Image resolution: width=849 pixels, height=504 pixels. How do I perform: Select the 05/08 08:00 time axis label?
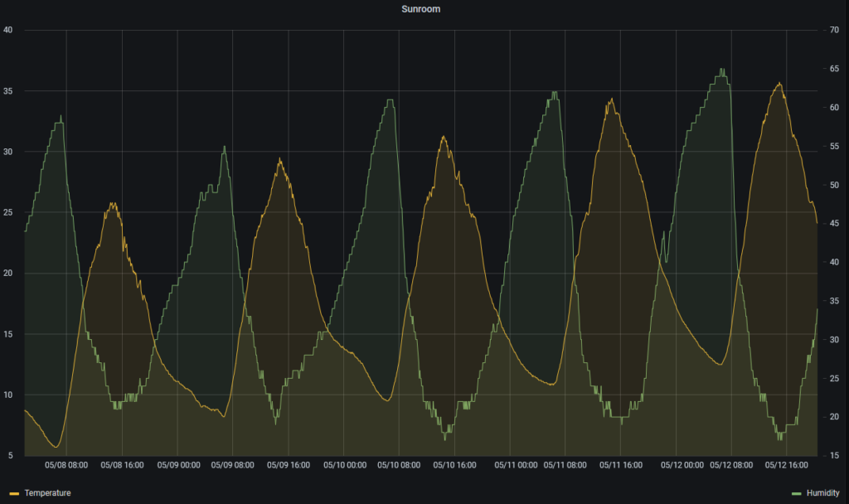click(67, 466)
